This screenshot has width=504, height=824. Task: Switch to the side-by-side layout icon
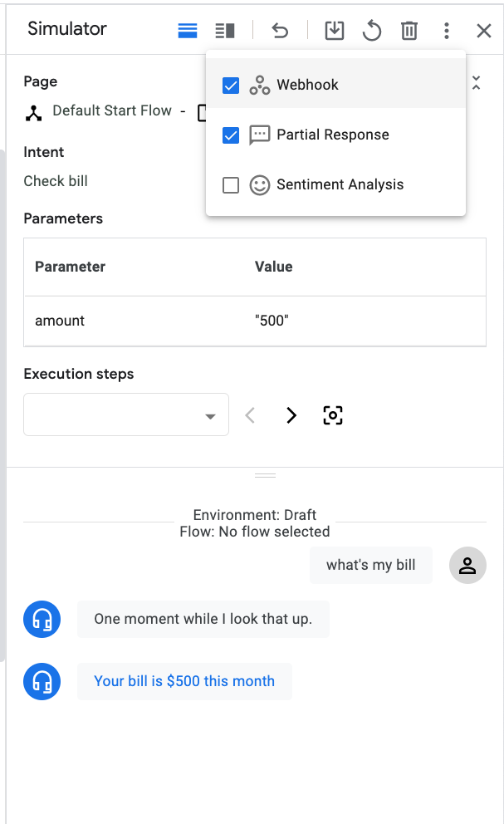click(224, 31)
